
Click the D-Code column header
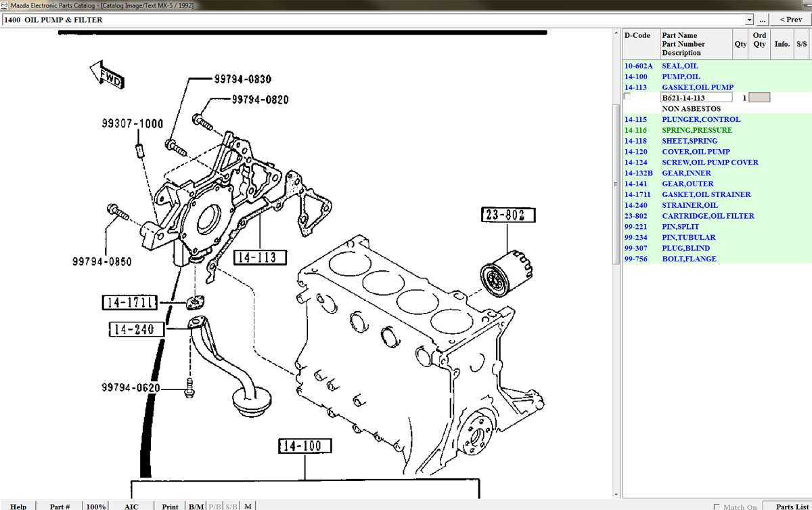pos(641,43)
